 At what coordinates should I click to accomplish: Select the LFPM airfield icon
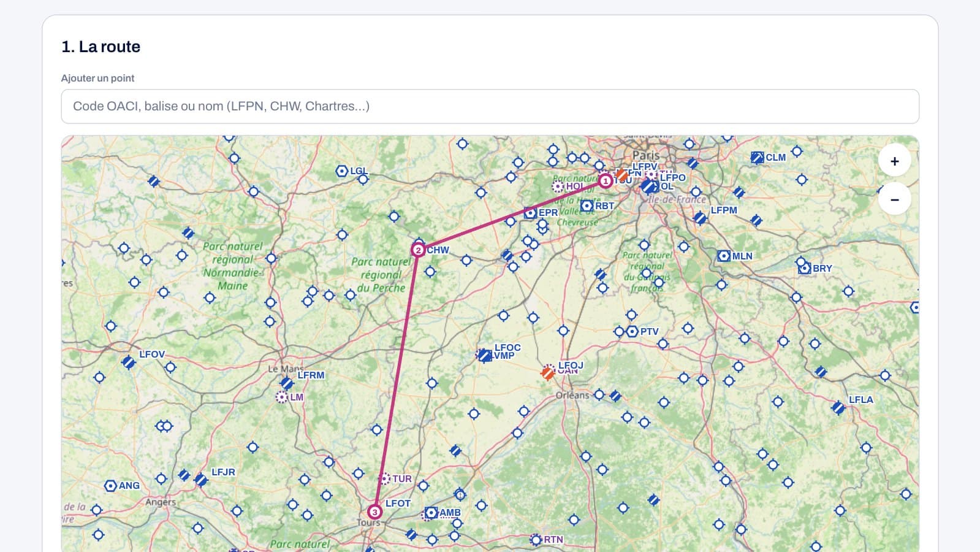tap(700, 218)
